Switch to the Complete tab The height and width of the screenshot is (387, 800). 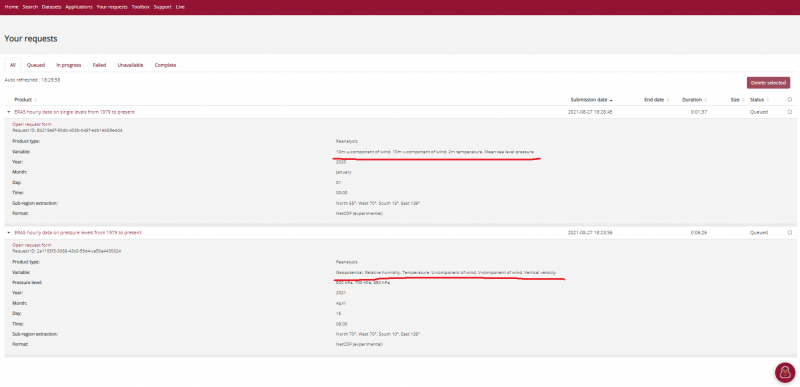(x=165, y=65)
